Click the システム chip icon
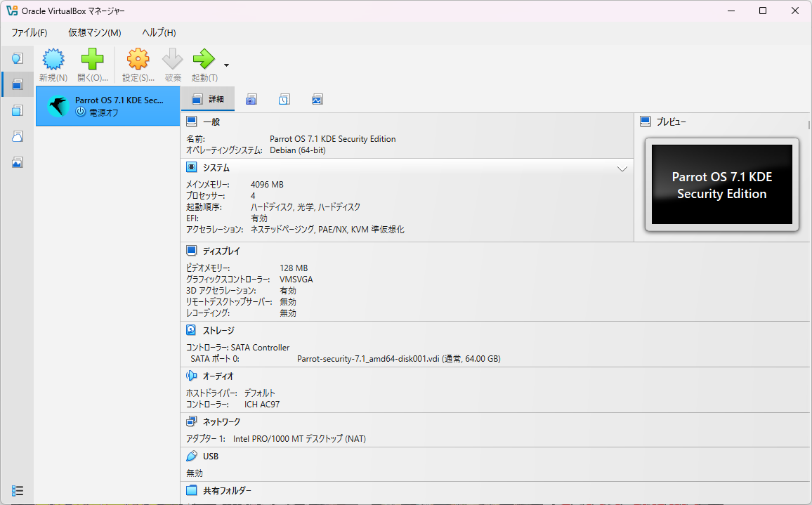Image resolution: width=812 pixels, height=505 pixels. (x=192, y=167)
